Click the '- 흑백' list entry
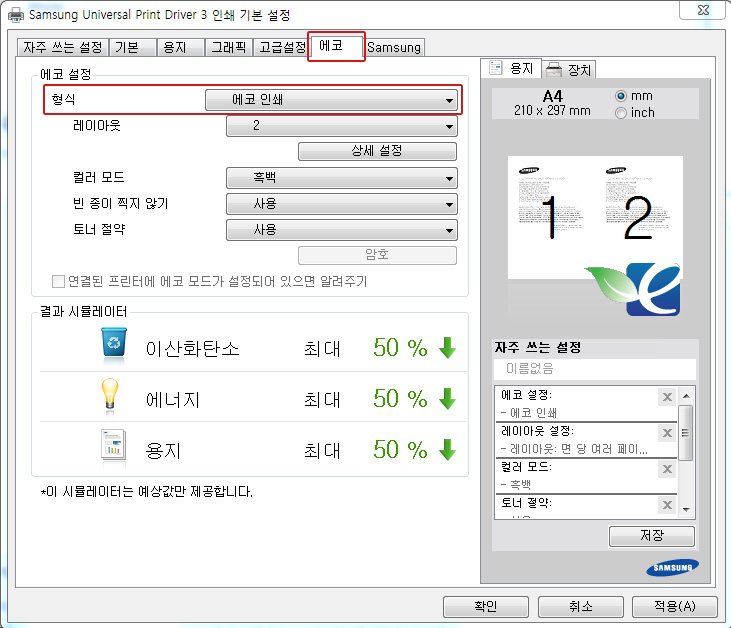 516,485
